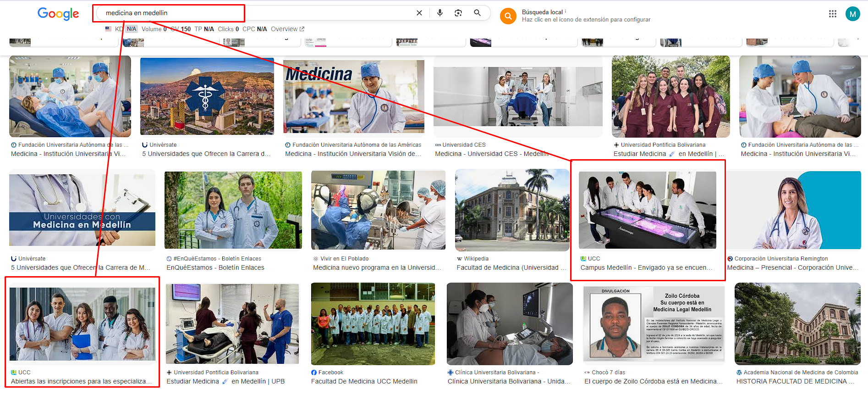
Task: Open the Facebook Facultad De Medicina UCC link
Action: click(x=364, y=381)
